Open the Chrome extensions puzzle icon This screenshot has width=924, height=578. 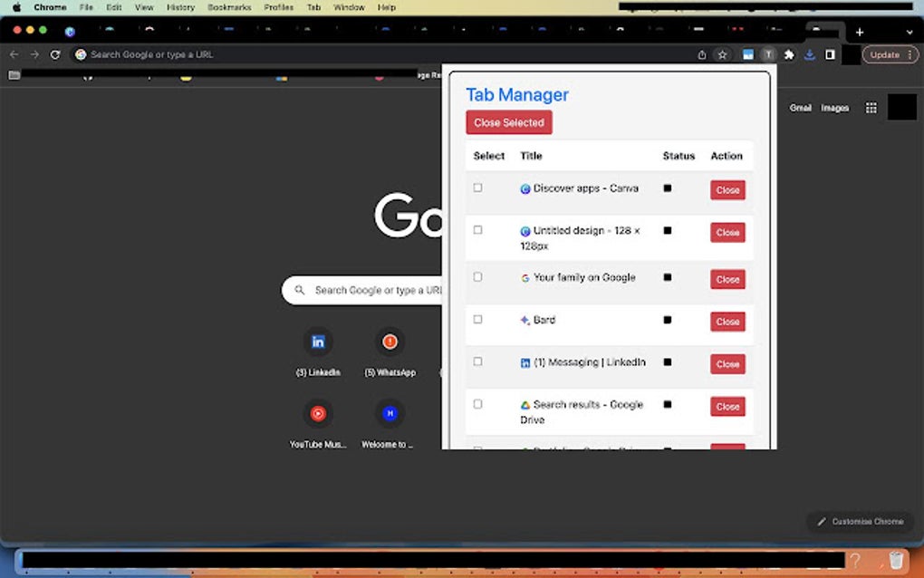click(789, 54)
